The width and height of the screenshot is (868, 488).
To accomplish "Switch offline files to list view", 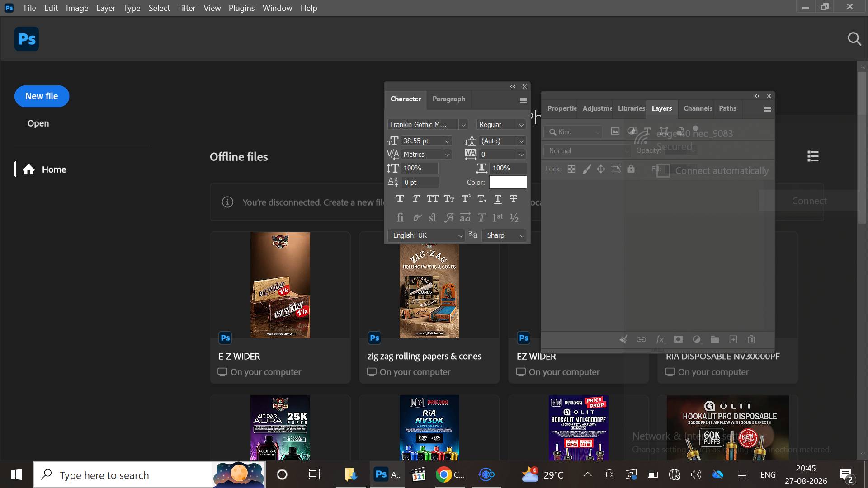I will coord(813,156).
